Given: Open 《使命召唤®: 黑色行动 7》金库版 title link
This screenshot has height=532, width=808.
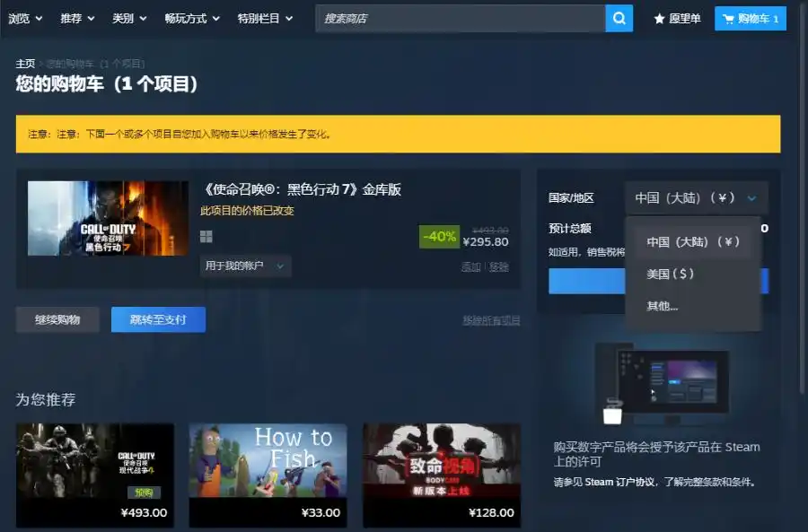Looking at the screenshot, I should tap(301, 189).
